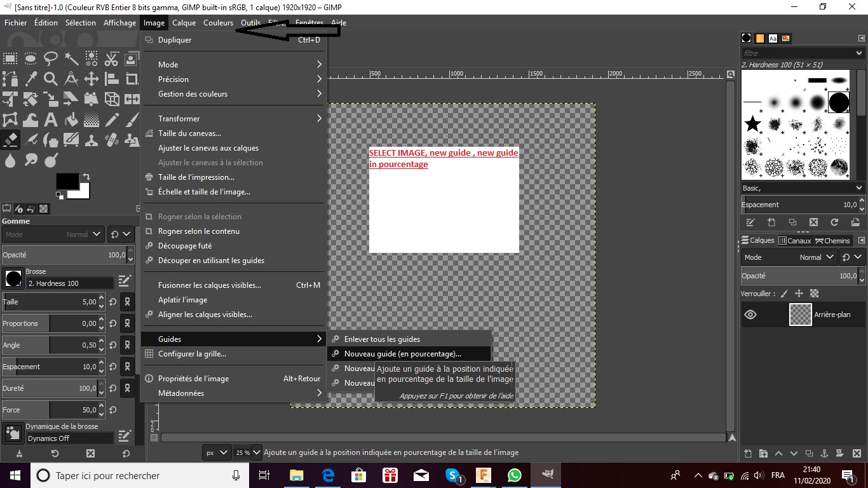This screenshot has width=868, height=488.
Task: Toggle the link button beside Dureté
Action: pos(128,388)
